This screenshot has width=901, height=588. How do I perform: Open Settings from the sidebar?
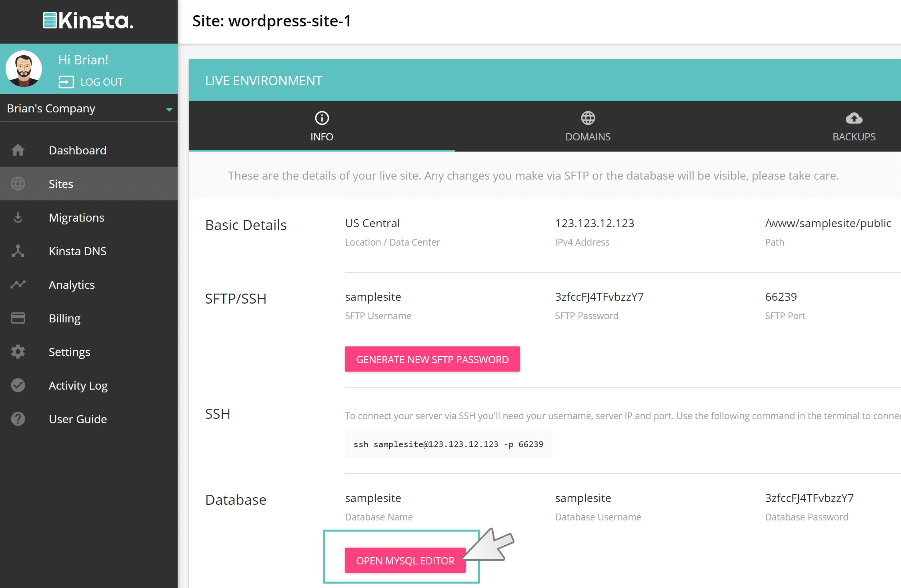pos(69,352)
